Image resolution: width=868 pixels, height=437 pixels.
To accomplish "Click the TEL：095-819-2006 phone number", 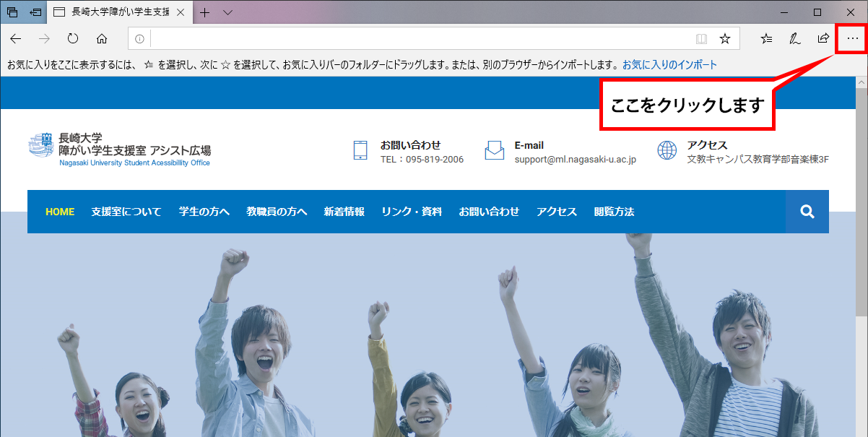I will (422, 159).
